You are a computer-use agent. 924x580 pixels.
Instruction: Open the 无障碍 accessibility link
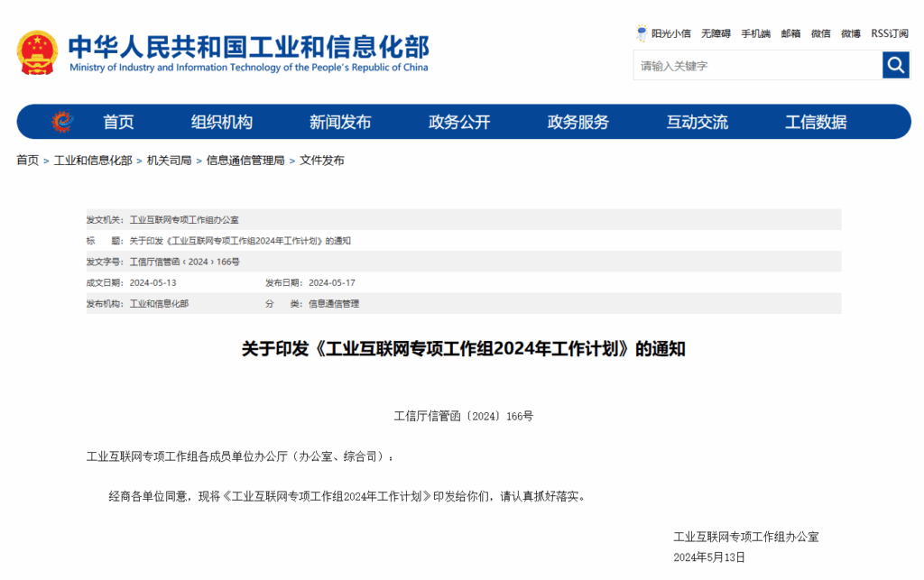tap(716, 33)
